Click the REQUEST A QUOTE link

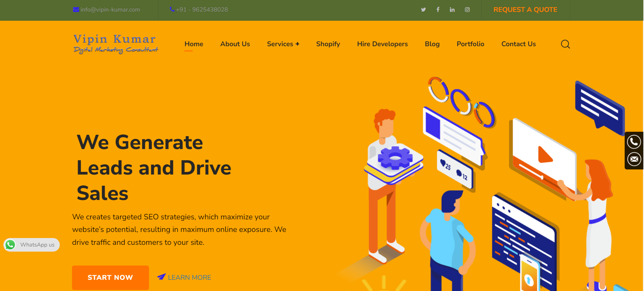coord(525,10)
